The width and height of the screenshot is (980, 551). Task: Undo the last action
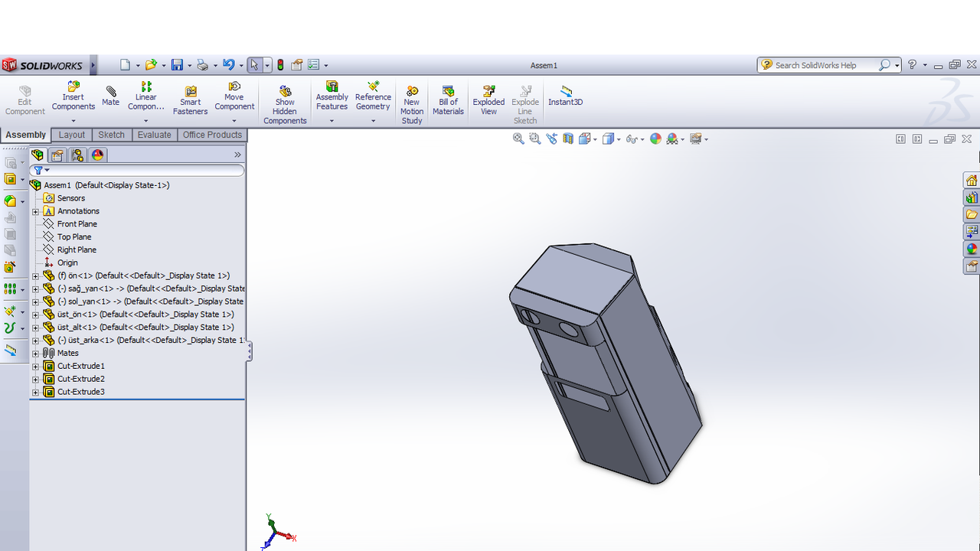(228, 65)
